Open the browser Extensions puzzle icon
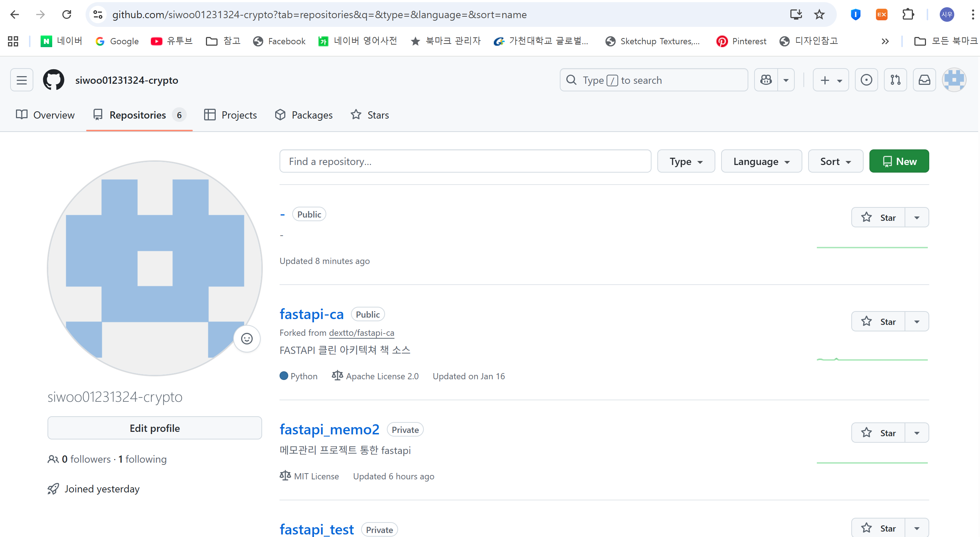Screen dimensions: 980x537 point(908,15)
